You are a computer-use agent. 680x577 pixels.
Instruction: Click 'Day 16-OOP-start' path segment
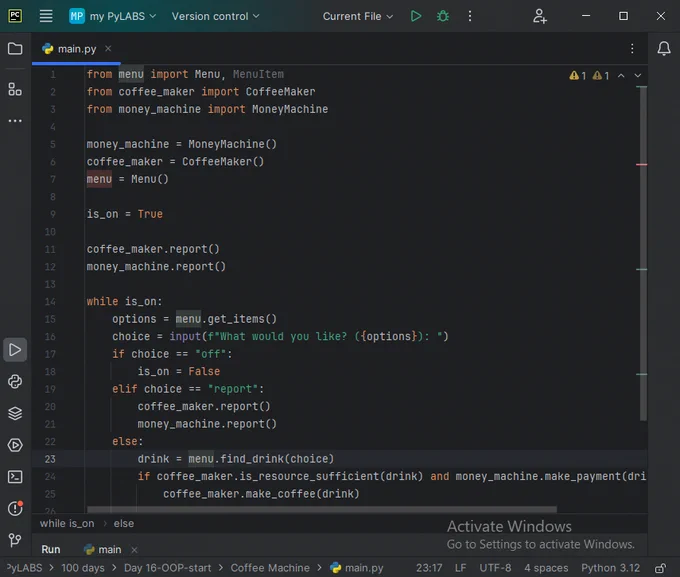167,568
